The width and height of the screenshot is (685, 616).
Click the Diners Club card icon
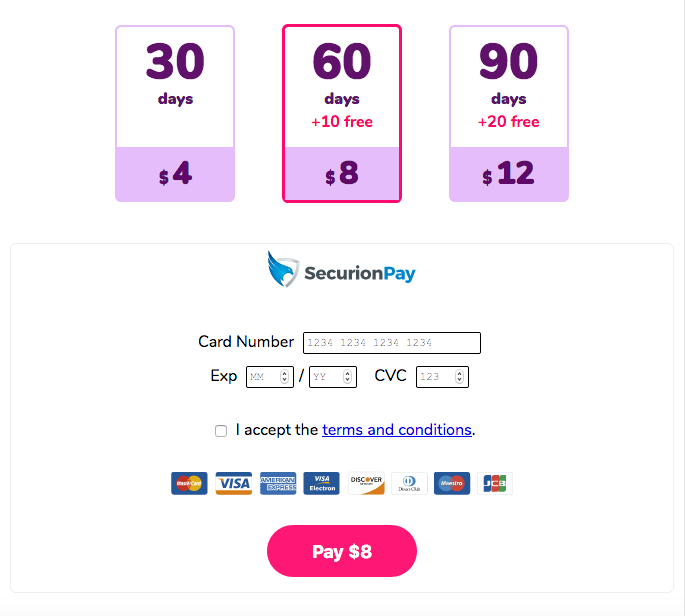[409, 484]
